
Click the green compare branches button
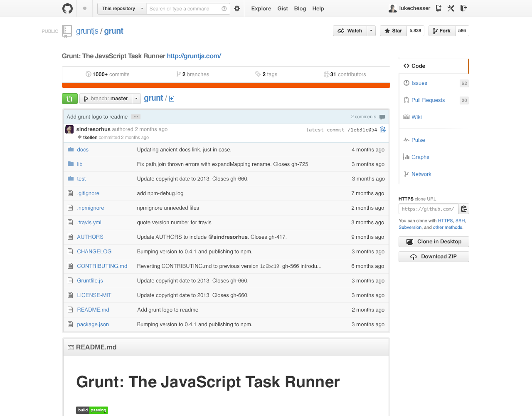(x=69, y=99)
